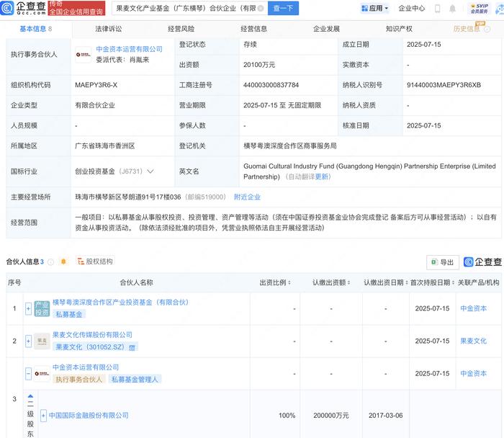The height and width of the screenshot is (438, 504).
Task: Collapse the 一级股东 arrow
Action: (x=30, y=396)
